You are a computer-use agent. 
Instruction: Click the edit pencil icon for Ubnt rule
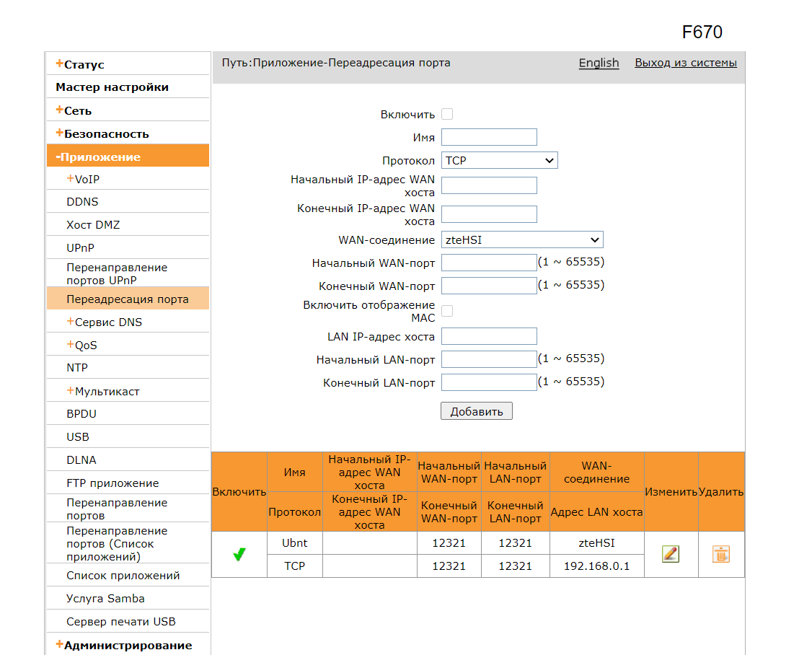671,554
